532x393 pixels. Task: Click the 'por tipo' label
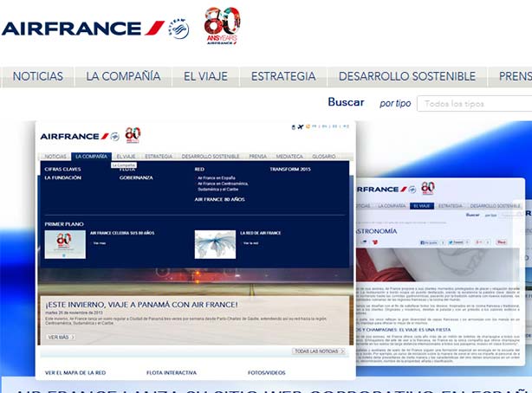click(395, 103)
